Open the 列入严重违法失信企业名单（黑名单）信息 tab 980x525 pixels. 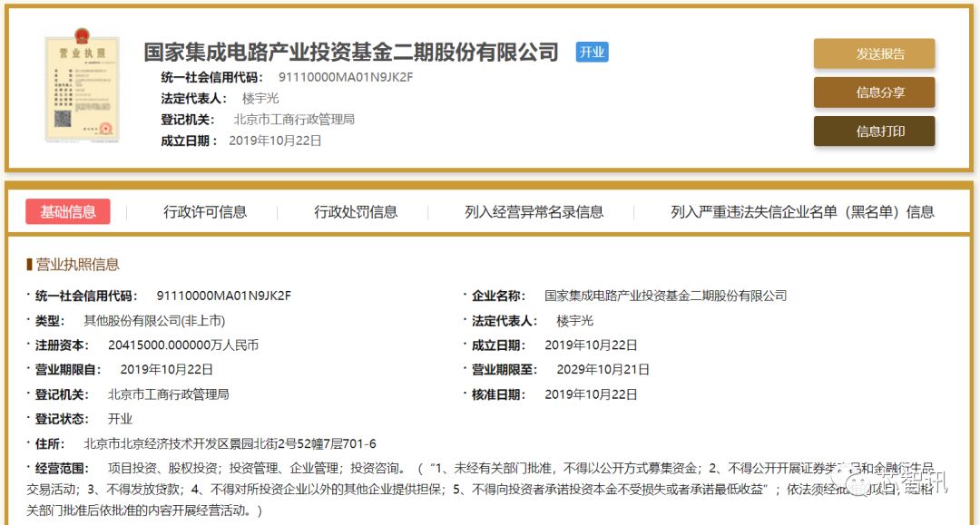[x=802, y=212]
